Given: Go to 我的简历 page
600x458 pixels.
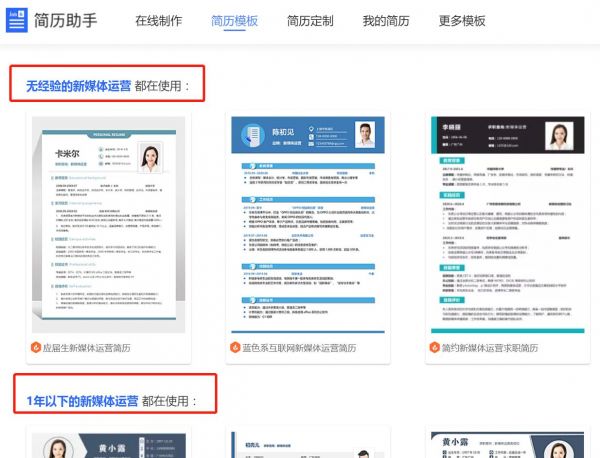Looking at the screenshot, I should (x=386, y=21).
